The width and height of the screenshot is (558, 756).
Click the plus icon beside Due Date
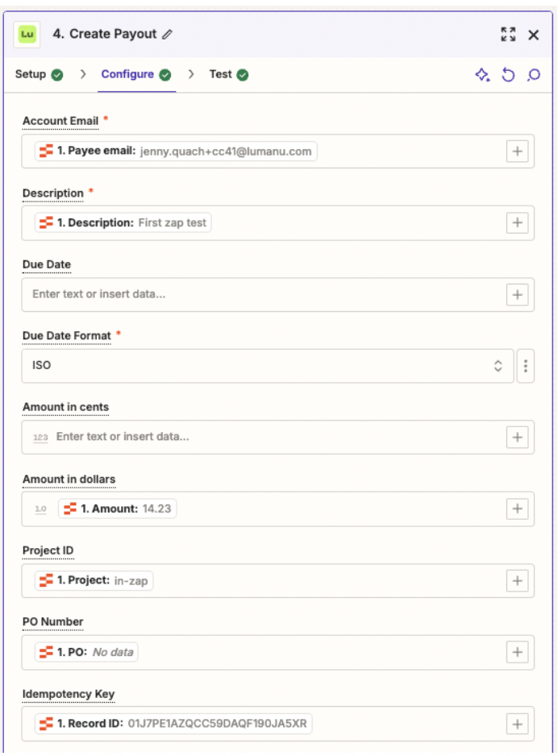point(517,294)
